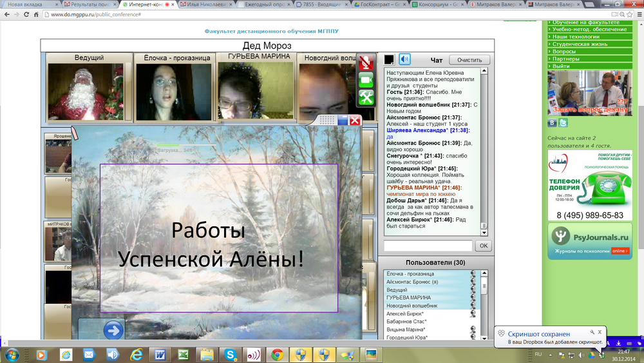Close the presentation slide window
Screen dimensions: 644x363
[355, 120]
